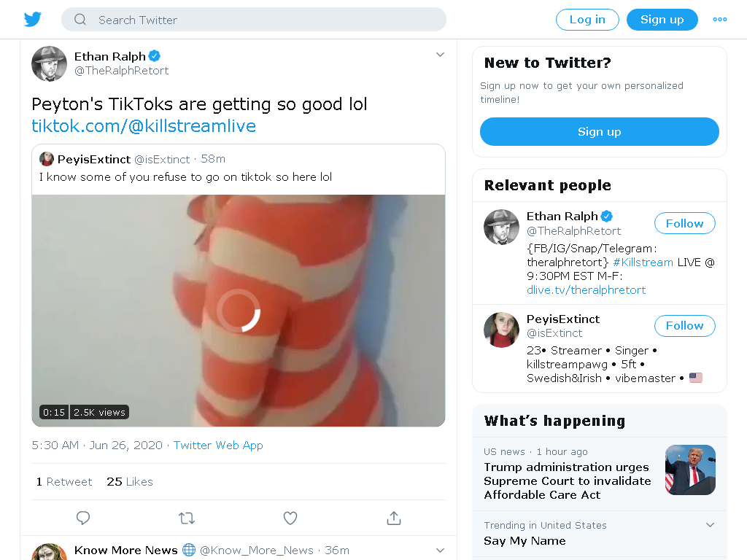Open the #Killstream hashtag link
The width and height of the screenshot is (747, 560).
(x=643, y=262)
